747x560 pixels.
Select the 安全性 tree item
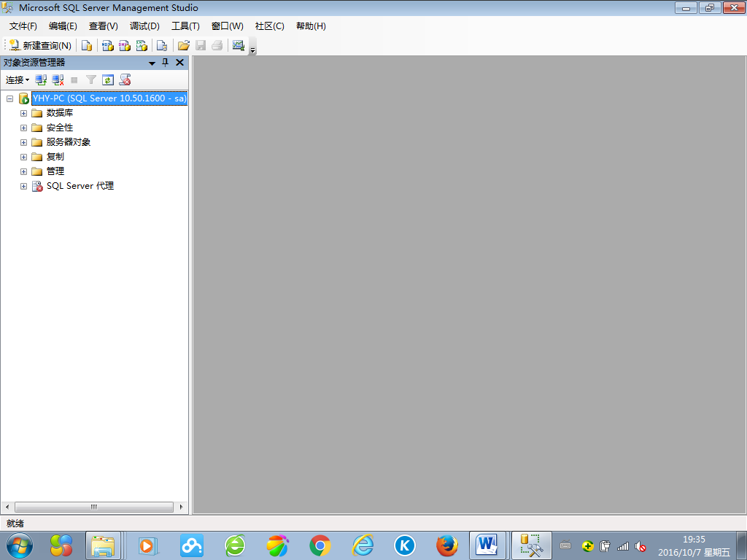coord(60,128)
